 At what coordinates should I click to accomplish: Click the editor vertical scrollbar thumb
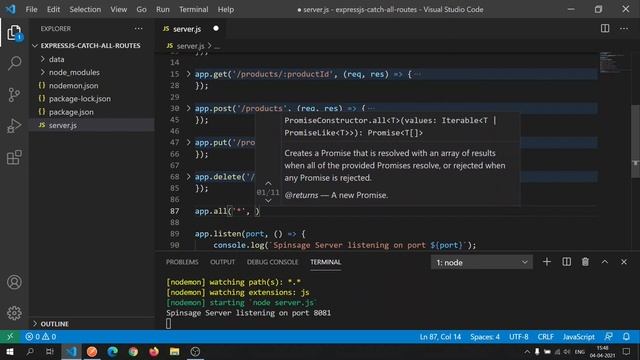pos(636,141)
